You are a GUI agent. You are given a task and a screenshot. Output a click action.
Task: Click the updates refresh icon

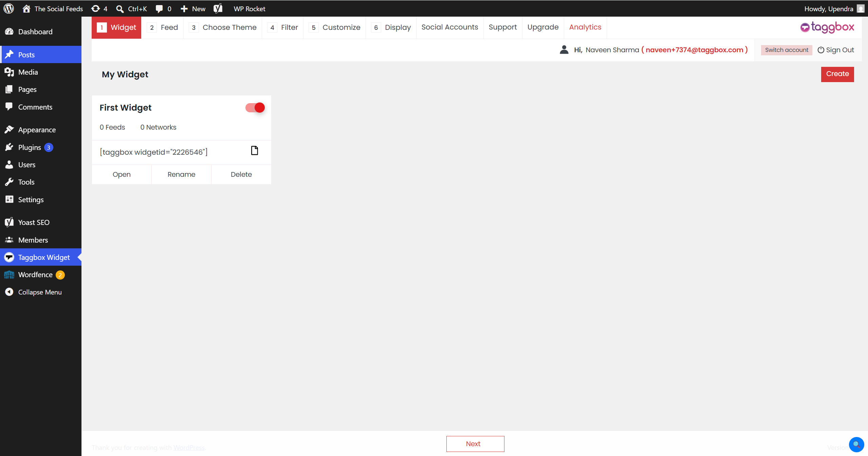point(96,8)
